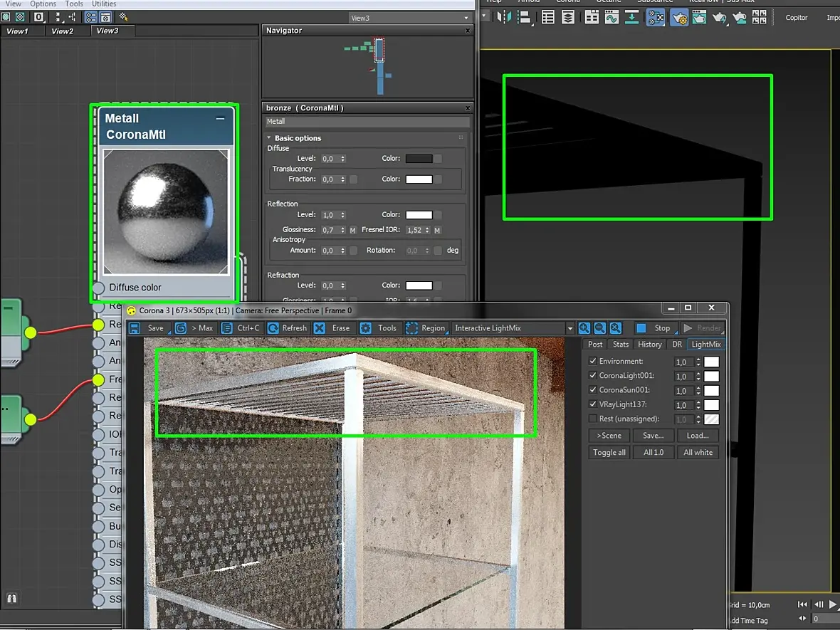Uncheck the Environment light checkbox

click(x=593, y=362)
